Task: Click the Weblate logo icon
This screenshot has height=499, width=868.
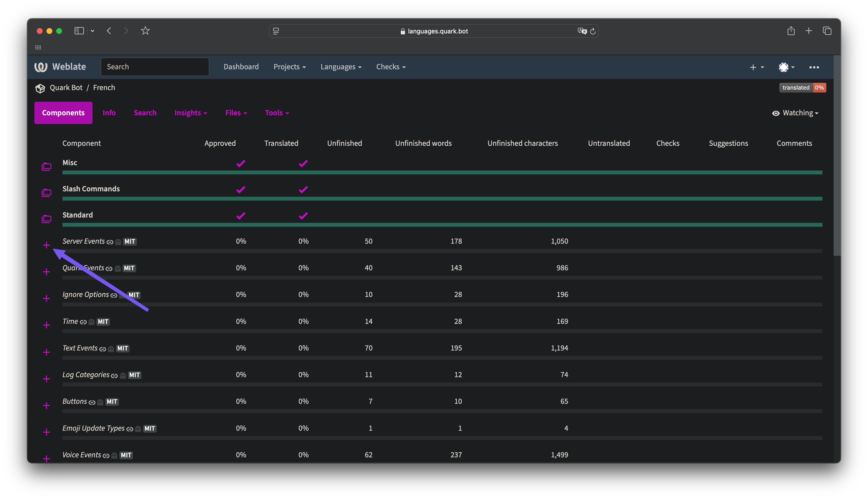Action: pos(41,67)
